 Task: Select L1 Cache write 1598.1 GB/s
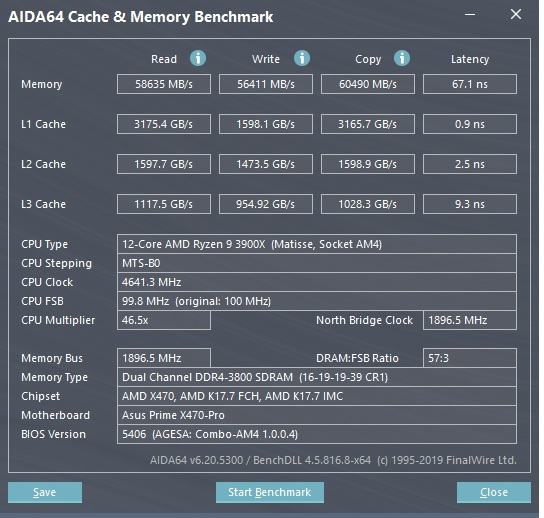[x=266, y=124]
